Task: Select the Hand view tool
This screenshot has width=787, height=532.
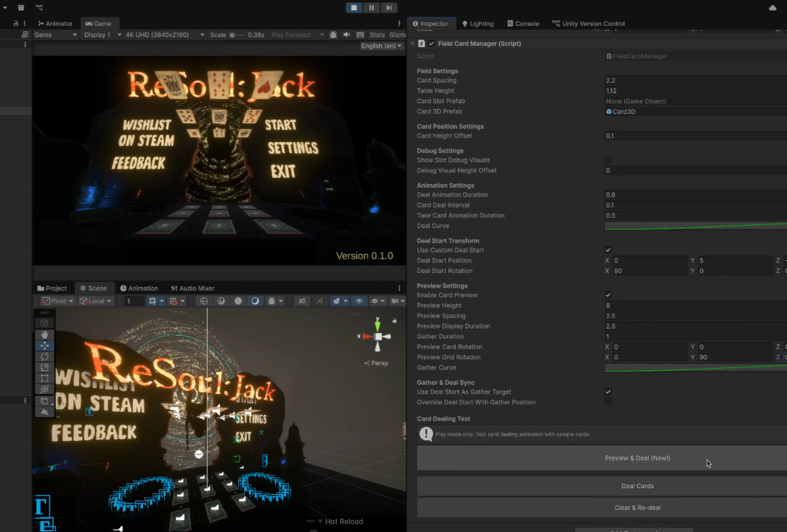Action: [44, 335]
